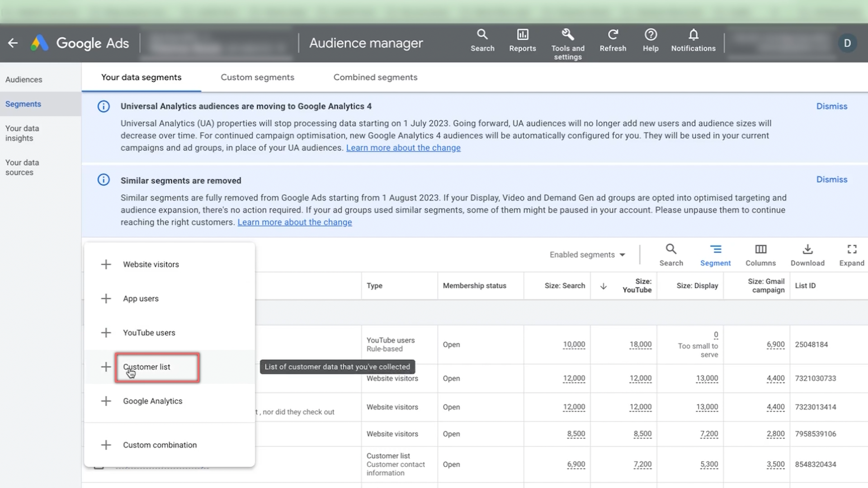The width and height of the screenshot is (868, 488).
Task: Switch to the Custom segments tab
Action: pyautogui.click(x=257, y=77)
